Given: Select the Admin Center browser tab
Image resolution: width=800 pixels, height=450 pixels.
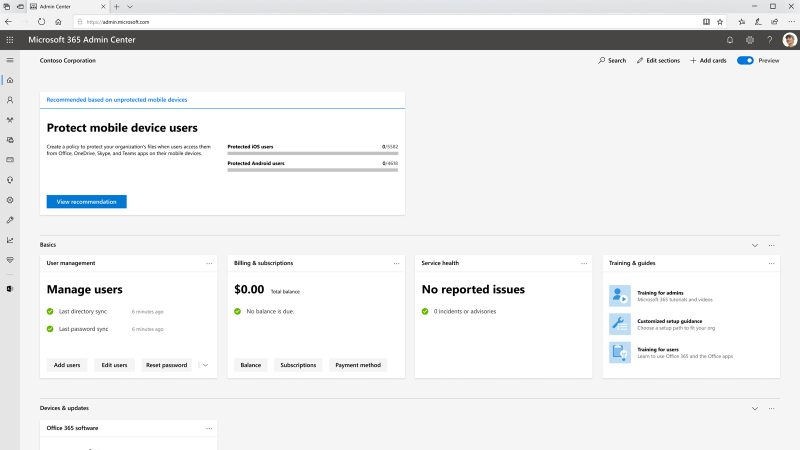Looking at the screenshot, I should pyautogui.click(x=68, y=7).
